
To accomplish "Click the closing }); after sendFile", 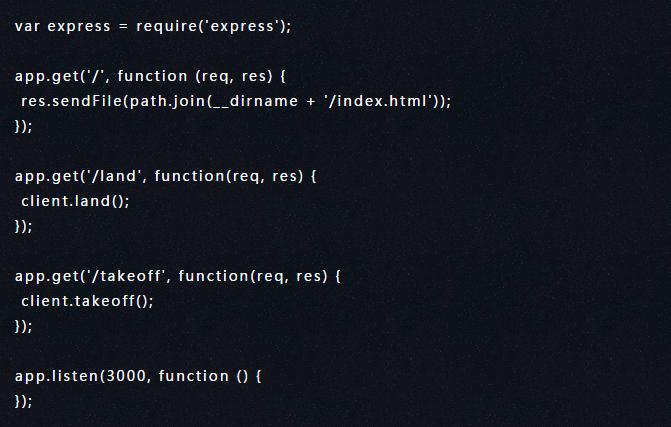I will pos(23,126).
